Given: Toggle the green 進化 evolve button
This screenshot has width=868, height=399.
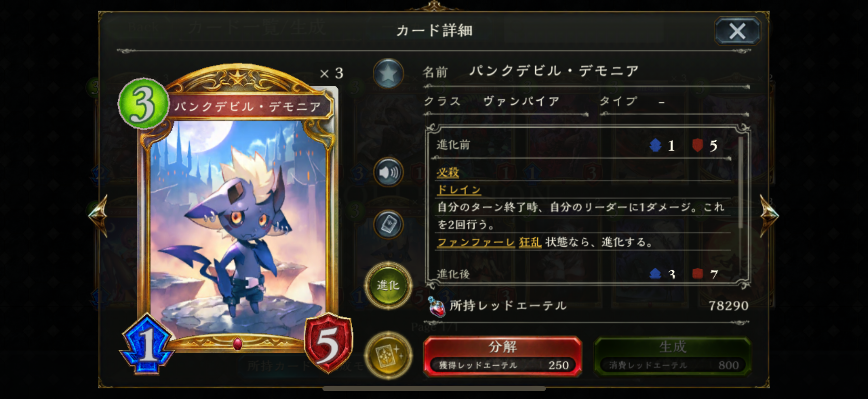Looking at the screenshot, I should click(x=388, y=285).
